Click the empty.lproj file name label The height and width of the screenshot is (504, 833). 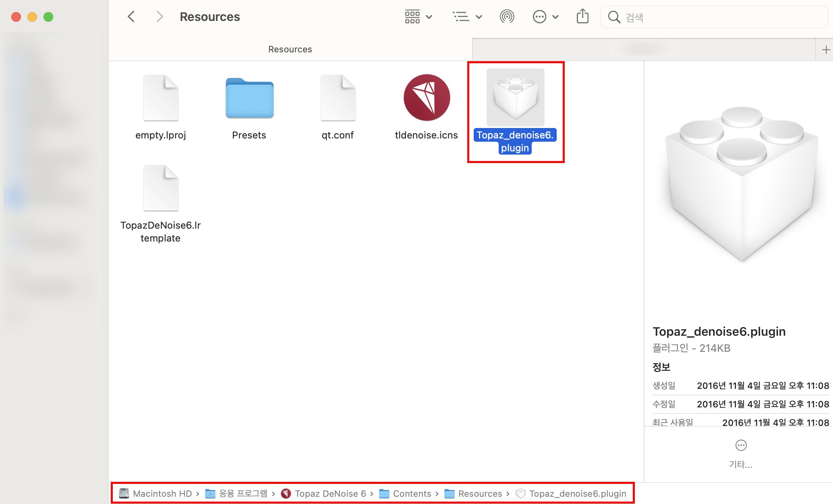[160, 135]
